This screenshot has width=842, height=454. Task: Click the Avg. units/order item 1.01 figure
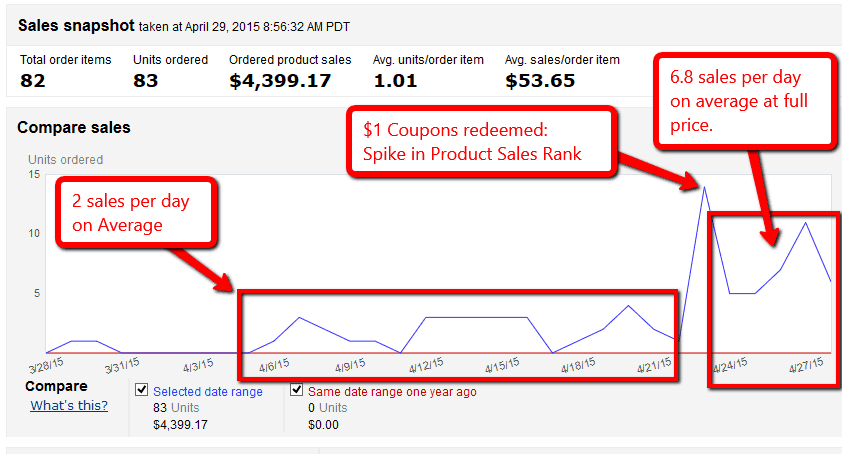[x=395, y=81]
